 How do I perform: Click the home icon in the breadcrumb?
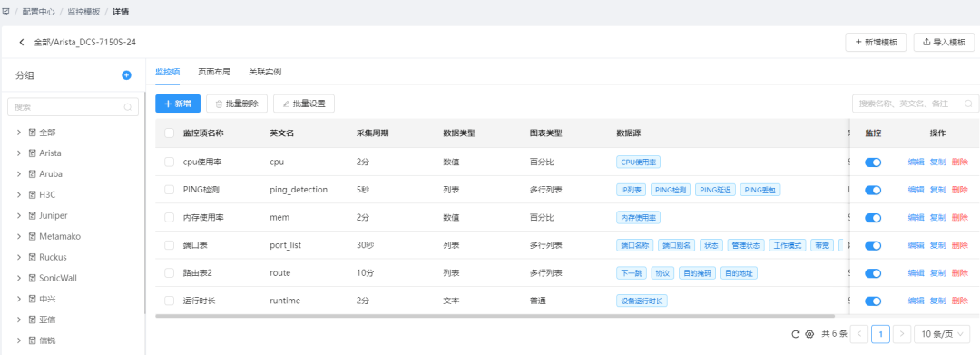point(5,11)
